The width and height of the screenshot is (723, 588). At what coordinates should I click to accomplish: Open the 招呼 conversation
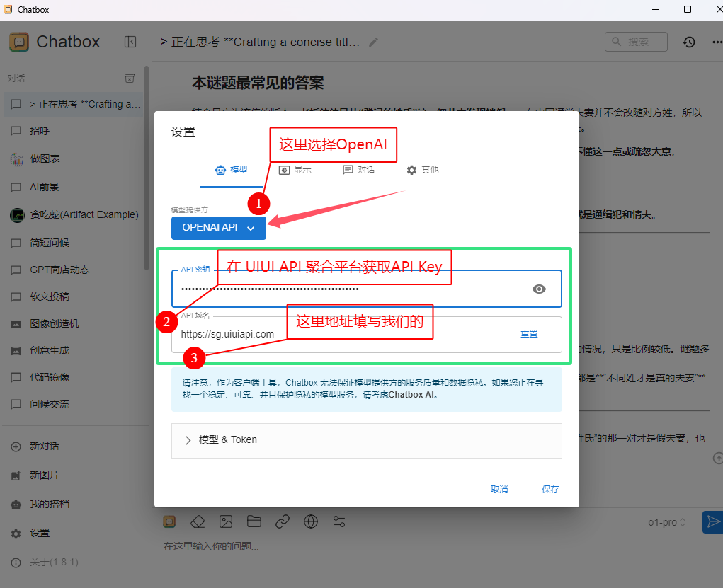(74, 131)
